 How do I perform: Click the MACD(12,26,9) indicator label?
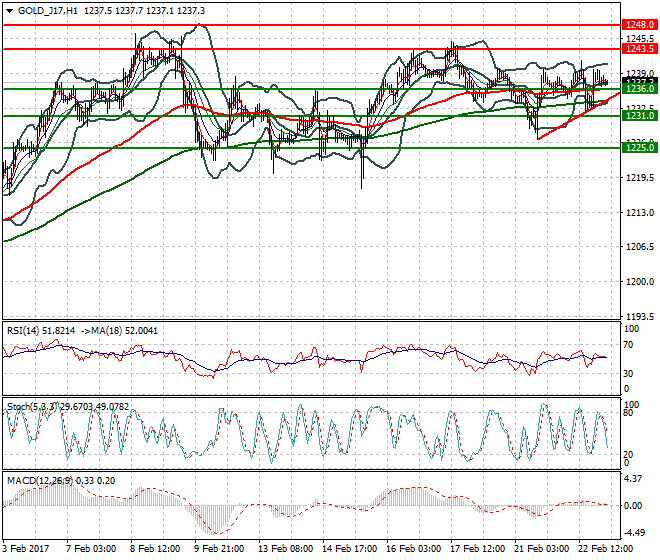point(40,481)
